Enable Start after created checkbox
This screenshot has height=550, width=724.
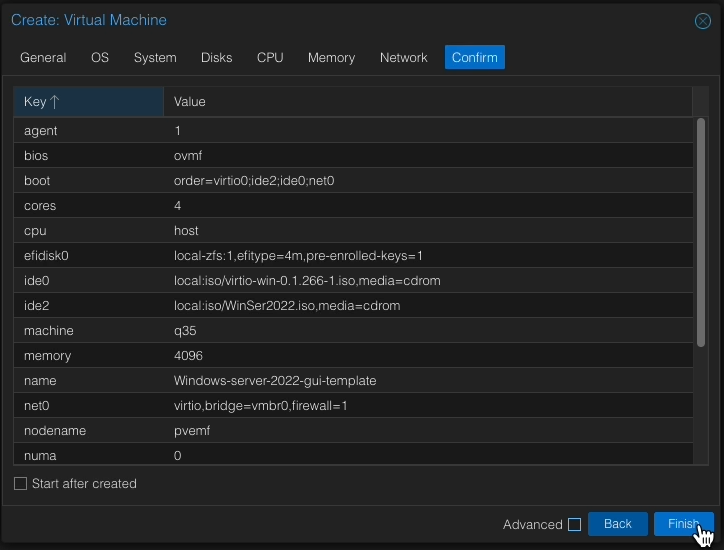pos(20,484)
